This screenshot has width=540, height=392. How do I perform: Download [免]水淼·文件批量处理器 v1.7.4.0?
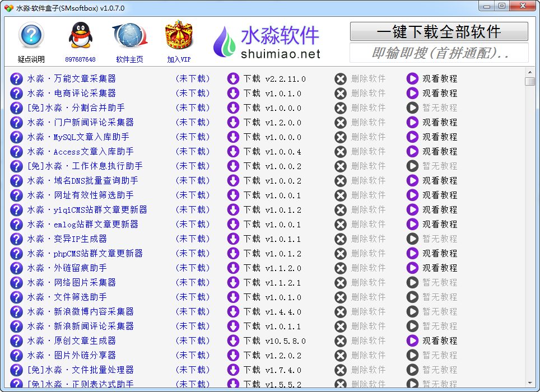[233, 370]
